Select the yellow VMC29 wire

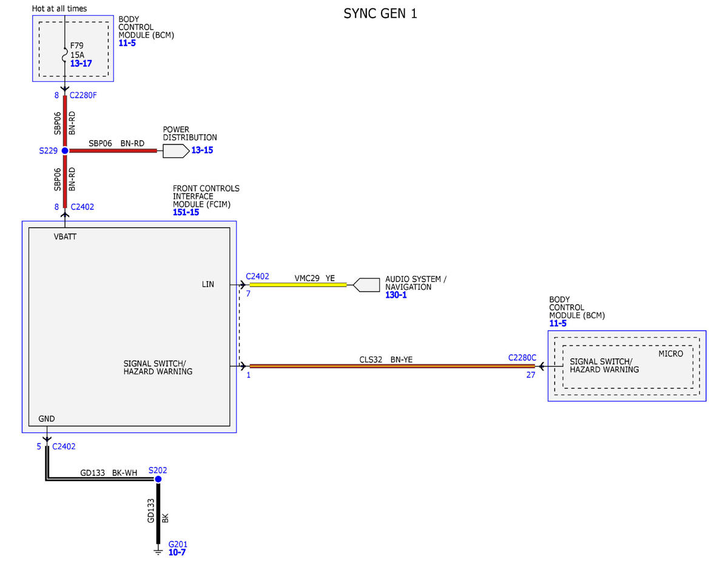click(298, 284)
